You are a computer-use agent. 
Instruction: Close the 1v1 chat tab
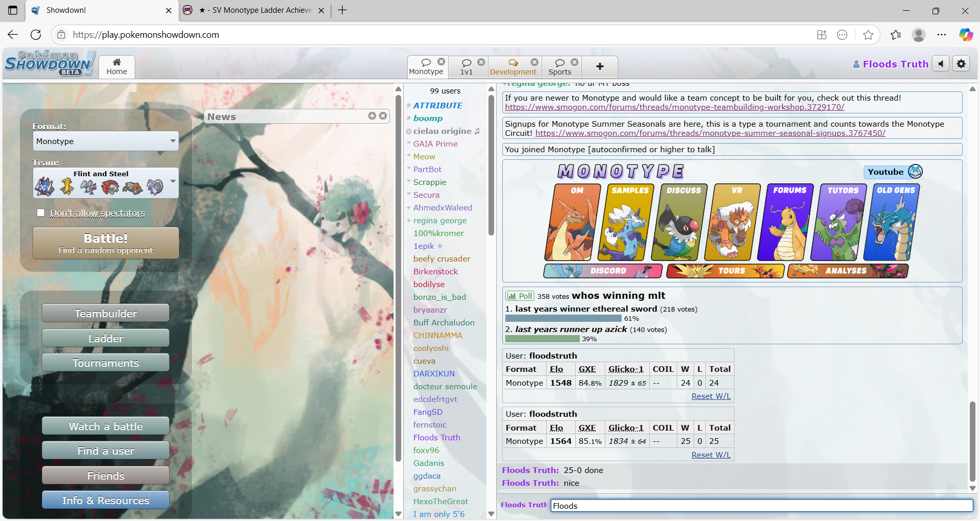click(x=481, y=62)
